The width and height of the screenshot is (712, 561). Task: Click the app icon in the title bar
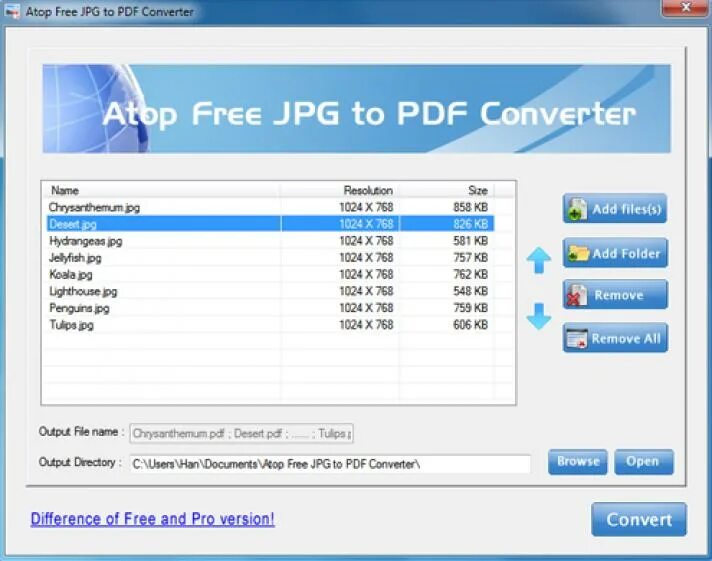12,11
